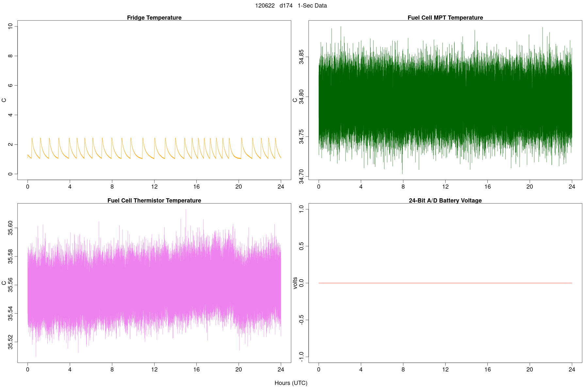Select the "35.58" tick on the Thermistor plot
The height and width of the screenshot is (392, 588).
coord(10,256)
